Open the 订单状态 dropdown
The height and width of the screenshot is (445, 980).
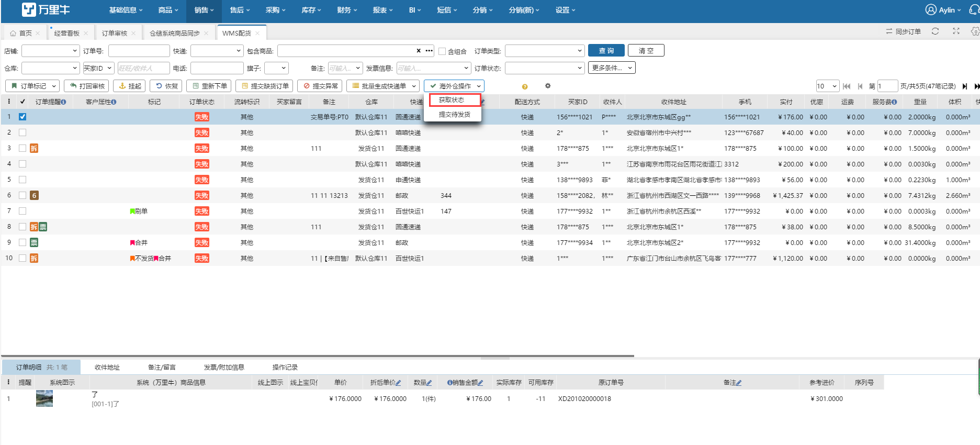tap(545, 68)
